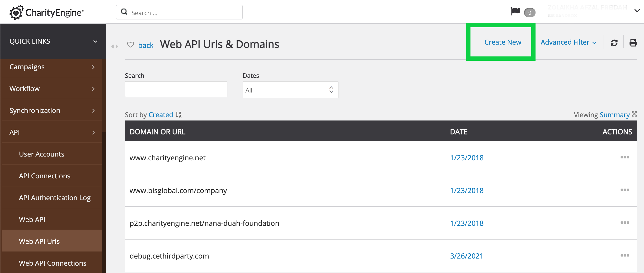The image size is (644, 273).
Task: Open date 1/23/2018 for www.charityengine.net
Action: tap(467, 157)
